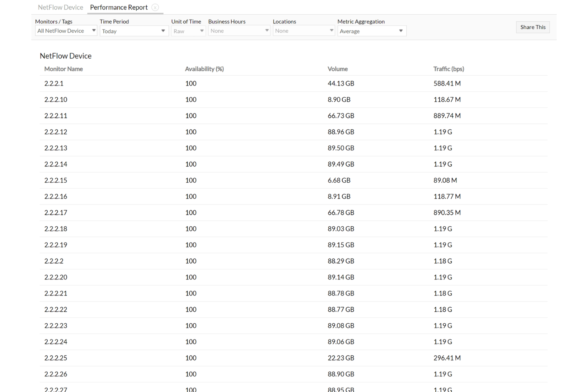The image size is (588, 392).
Task: Select the Performance Report tab
Action: (118, 7)
